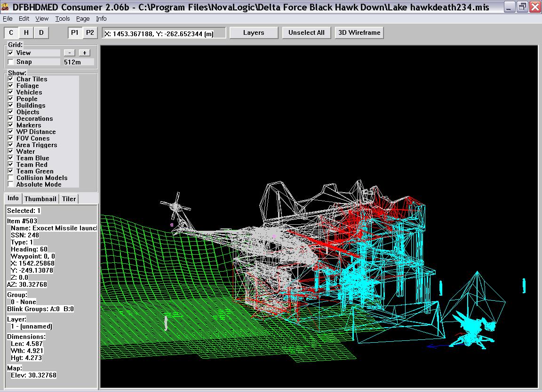Select the Info tab
Screen dimensions: 542x392
(x=13, y=198)
